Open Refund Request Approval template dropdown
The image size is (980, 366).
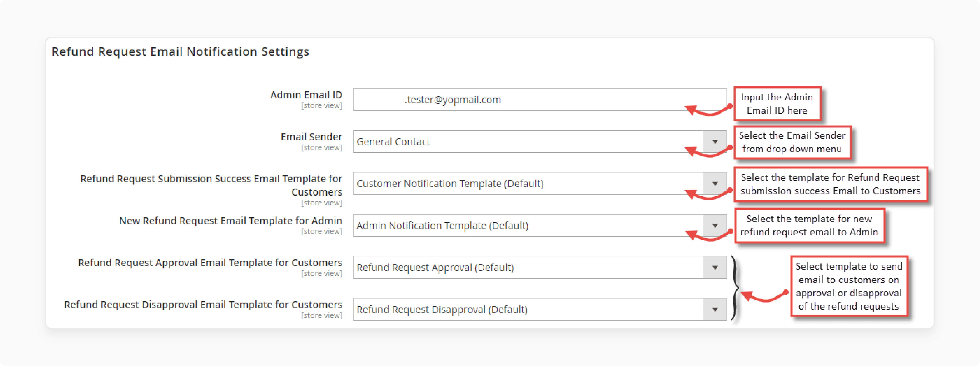coord(539,267)
